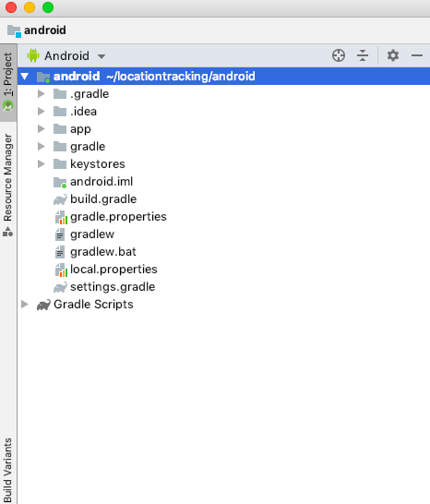Click the Gradle Scripts elephant icon
The image size is (430, 504).
click(x=43, y=305)
